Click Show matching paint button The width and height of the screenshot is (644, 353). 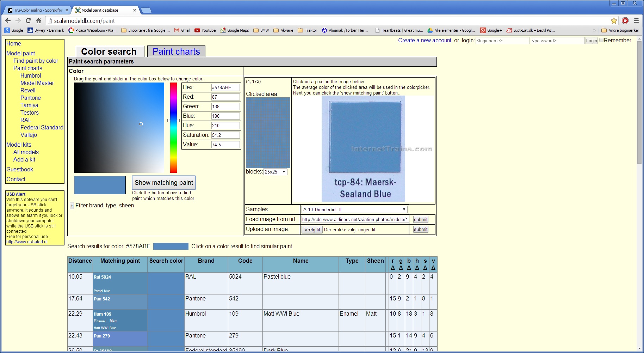164,183
